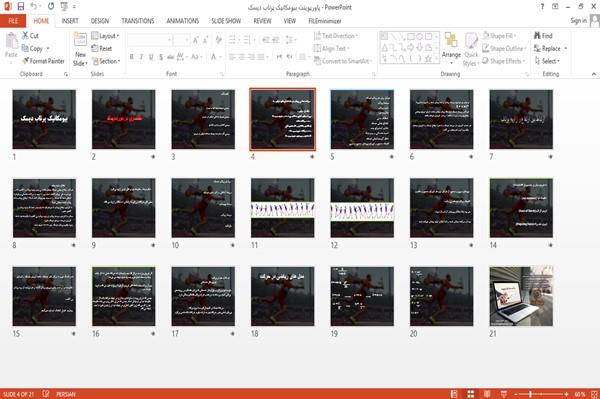This screenshot has width=600, height=399.
Task: Switch to Slide Sorter view in status bar
Action: [470, 394]
